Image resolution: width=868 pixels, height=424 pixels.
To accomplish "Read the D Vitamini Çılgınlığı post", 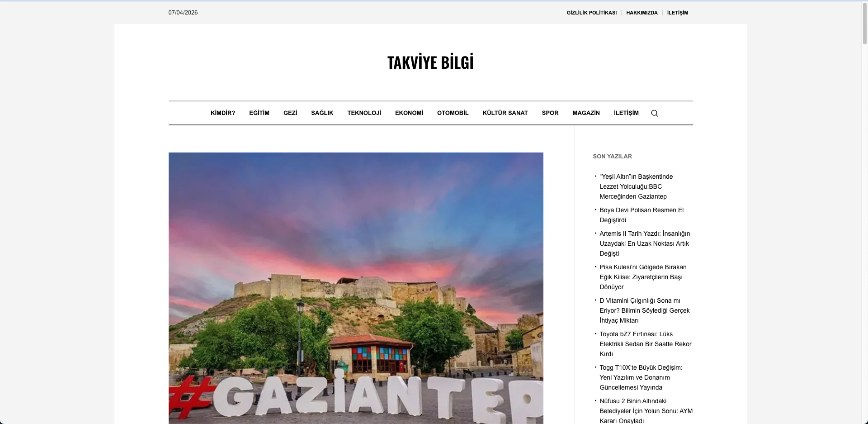I will pyautogui.click(x=644, y=310).
